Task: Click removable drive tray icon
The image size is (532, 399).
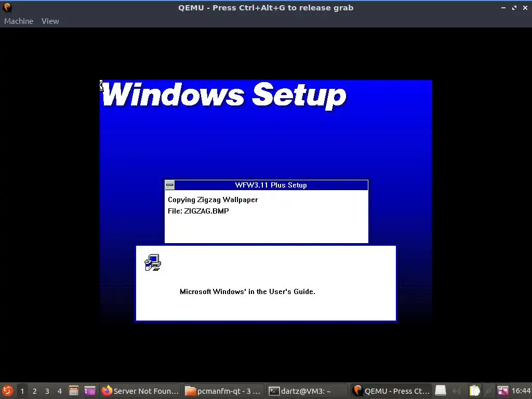Action: point(441,391)
